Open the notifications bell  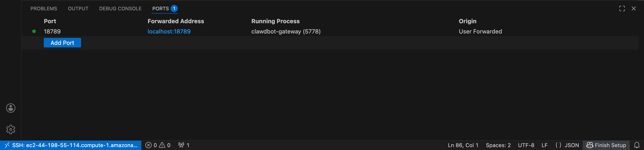point(636,145)
